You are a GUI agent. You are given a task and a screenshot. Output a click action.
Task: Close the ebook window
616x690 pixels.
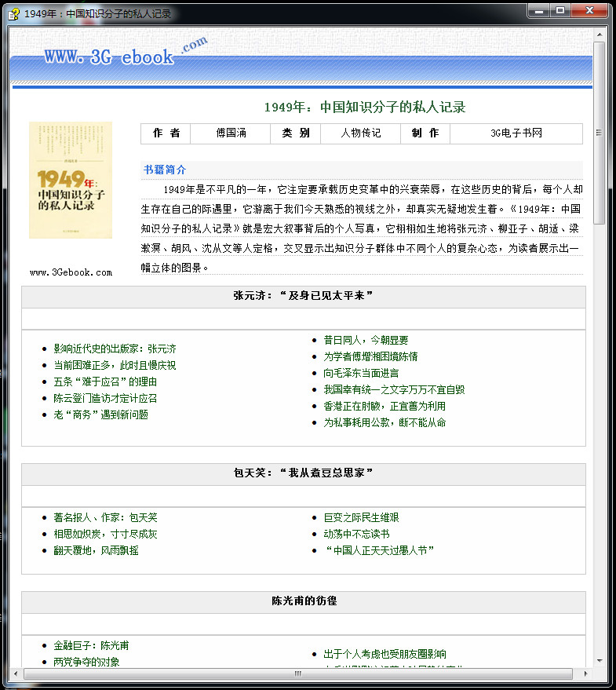[x=590, y=10]
